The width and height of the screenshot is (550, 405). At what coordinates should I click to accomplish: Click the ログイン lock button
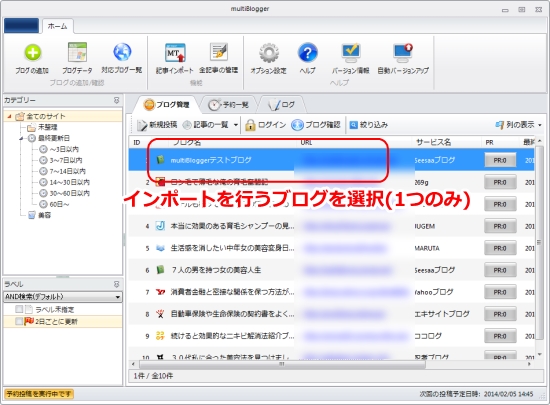pos(266,125)
